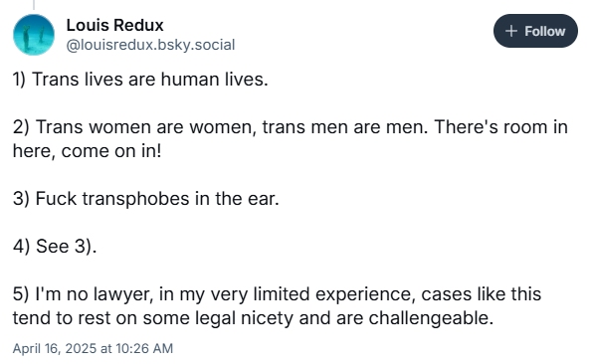This screenshot has width=590, height=364.
Task: Click the line starting '2) Trans women are women'
Action: point(291,127)
